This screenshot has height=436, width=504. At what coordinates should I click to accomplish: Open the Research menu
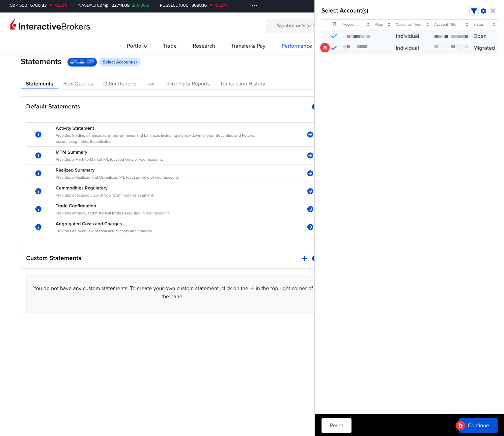tap(203, 46)
